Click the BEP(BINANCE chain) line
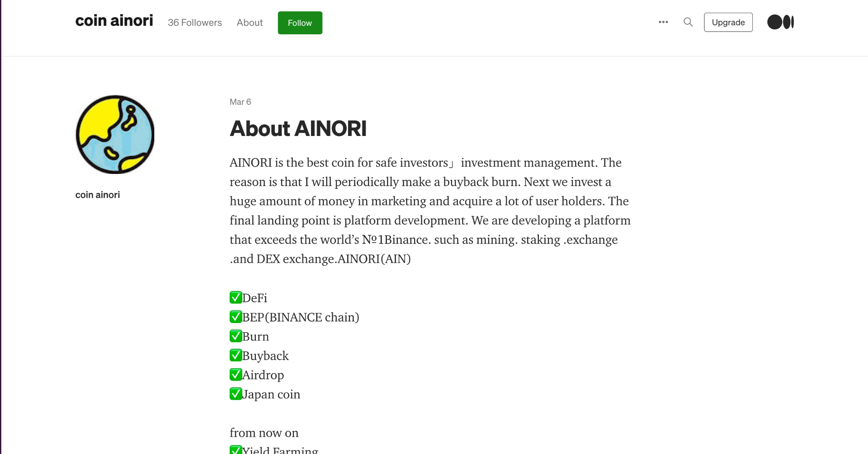868x454 pixels. click(294, 317)
